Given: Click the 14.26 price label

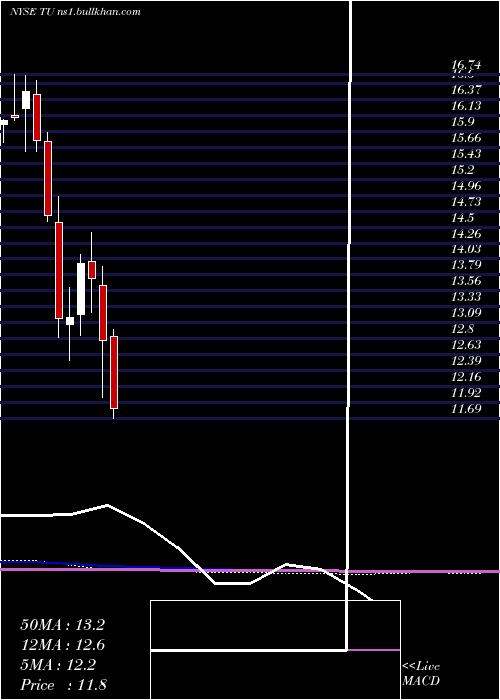Looking at the screenshot, I should point(466,233).
